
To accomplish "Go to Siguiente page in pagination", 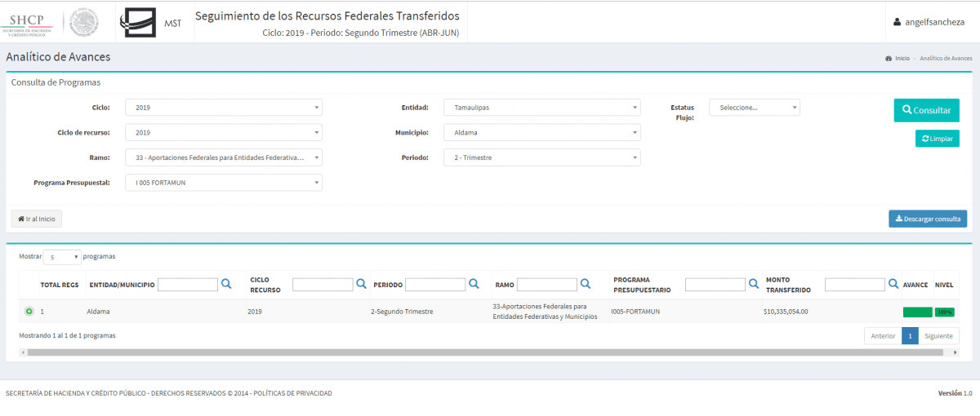I will (x=939, y=336).
